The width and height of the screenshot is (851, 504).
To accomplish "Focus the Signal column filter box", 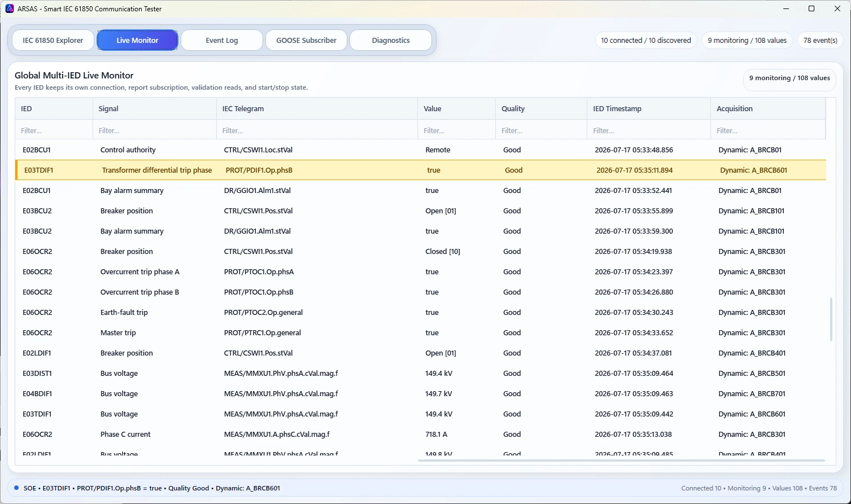I will pyautogui.click(x=154, y=130).
